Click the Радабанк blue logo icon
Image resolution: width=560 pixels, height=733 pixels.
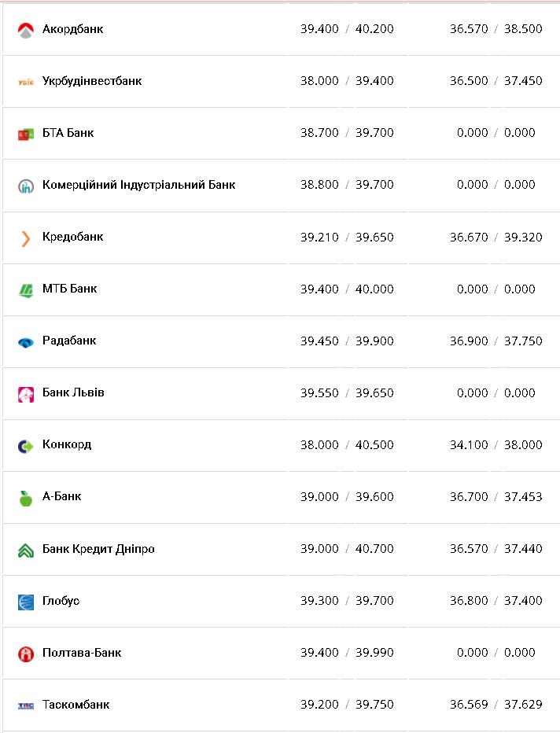point(26,342)
